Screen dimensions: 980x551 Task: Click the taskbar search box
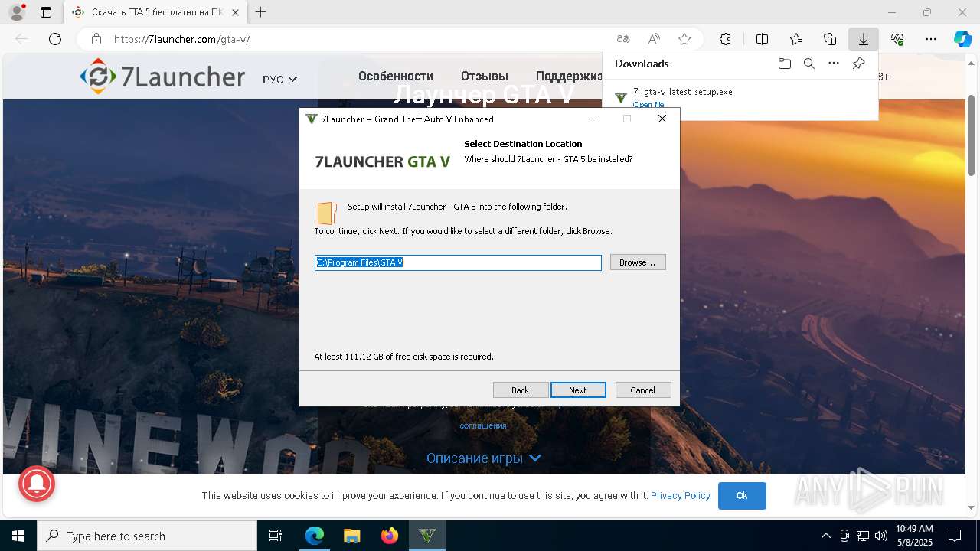point(147,536)
